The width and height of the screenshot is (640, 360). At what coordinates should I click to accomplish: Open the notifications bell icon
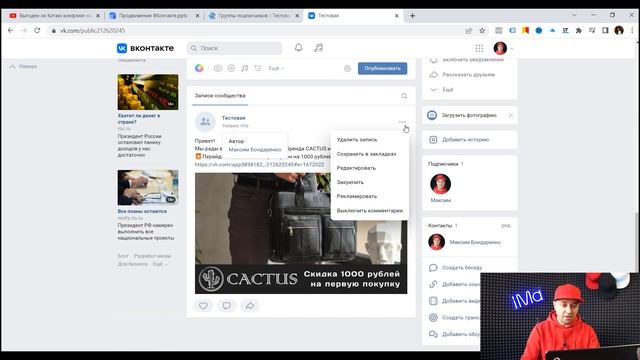(299, 48)
